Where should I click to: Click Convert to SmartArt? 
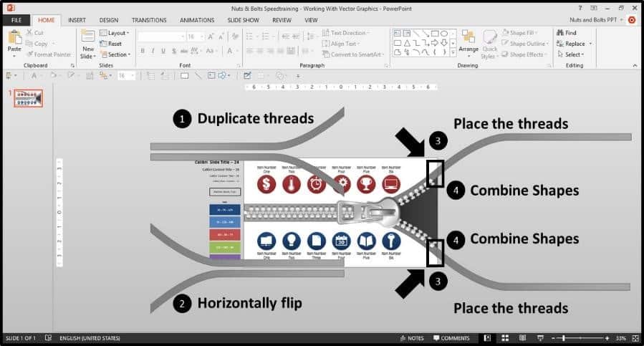353,54
